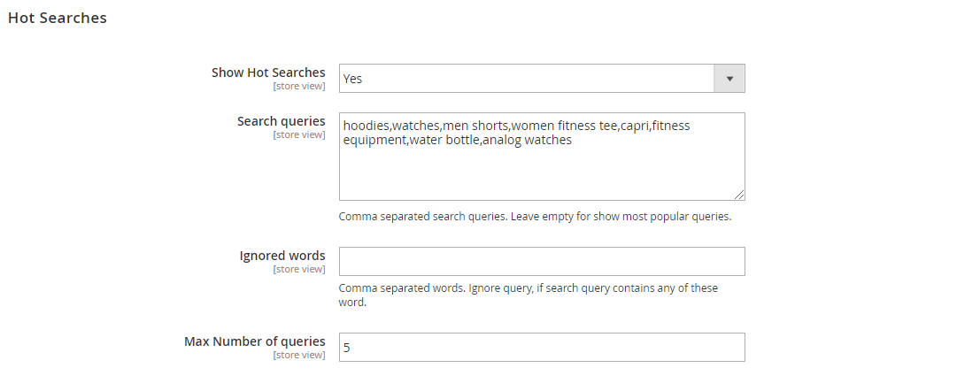
Task: Select the Show Hot Searches 'Yes' combo box
Action: (542, 79)
